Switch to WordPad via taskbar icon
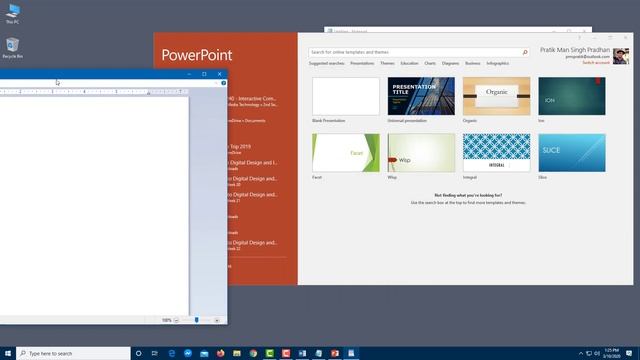The width and height of the screenshot is (640, 360). [351, 353]
